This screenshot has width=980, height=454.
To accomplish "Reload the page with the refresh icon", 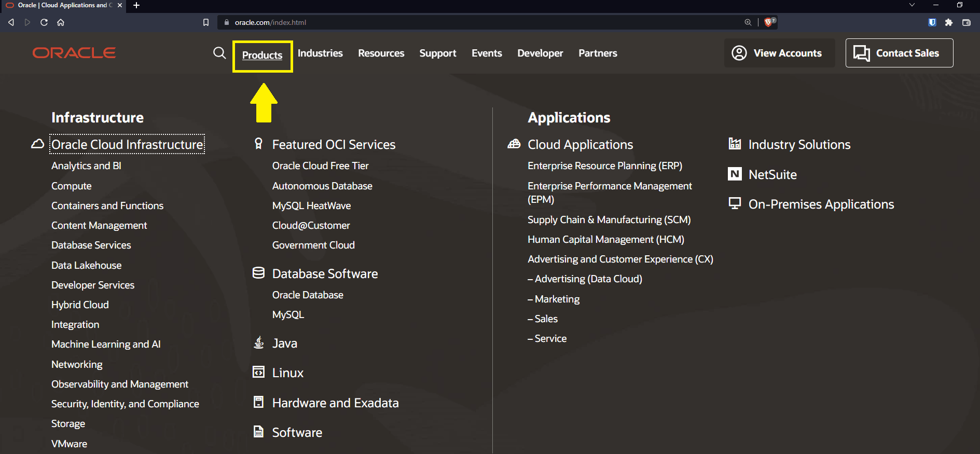I will pos(44,22).
